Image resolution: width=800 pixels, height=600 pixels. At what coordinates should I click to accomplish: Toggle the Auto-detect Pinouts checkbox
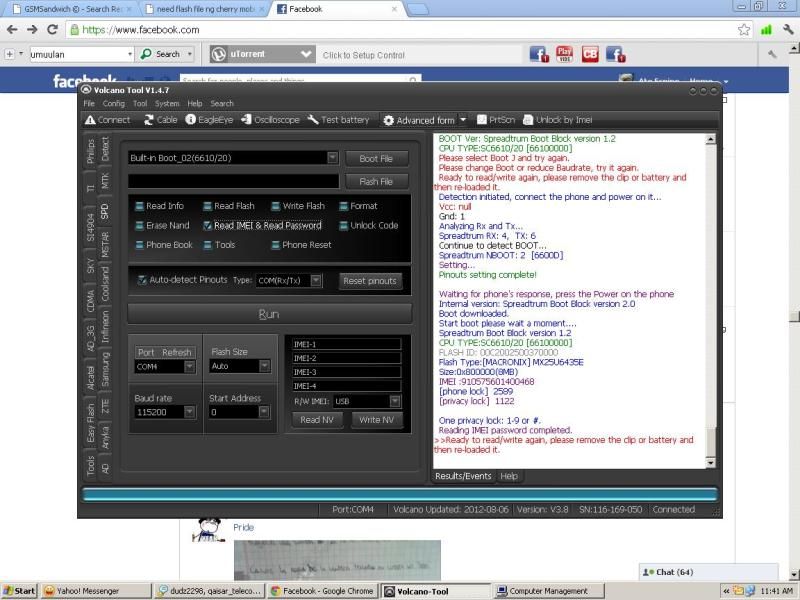[142, 280]
